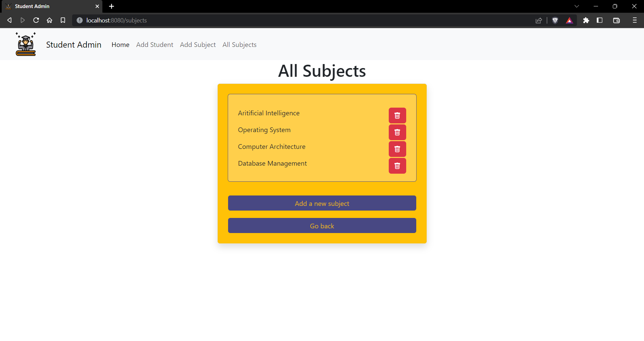644x341 pixels.
Task: Open the Add Student nav link
Action: [155, 45]
